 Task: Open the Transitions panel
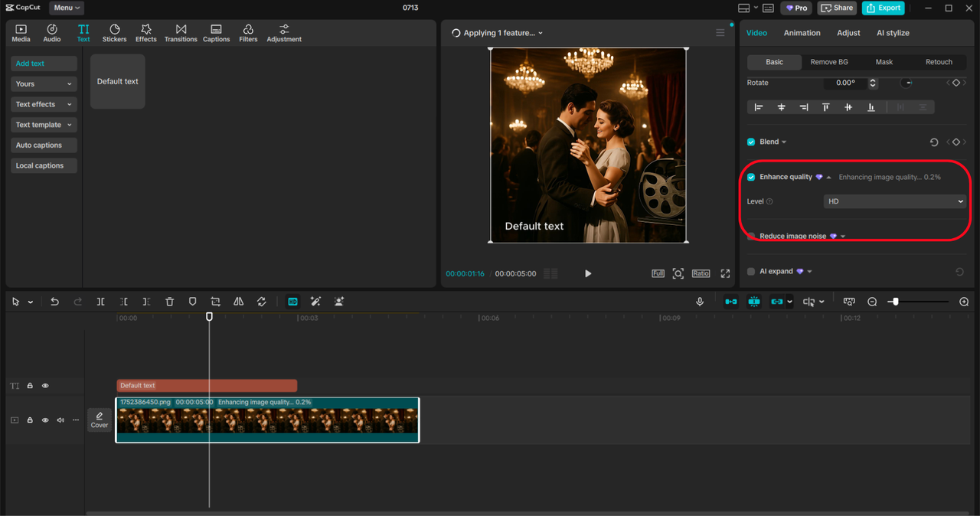tap(181, 33)
